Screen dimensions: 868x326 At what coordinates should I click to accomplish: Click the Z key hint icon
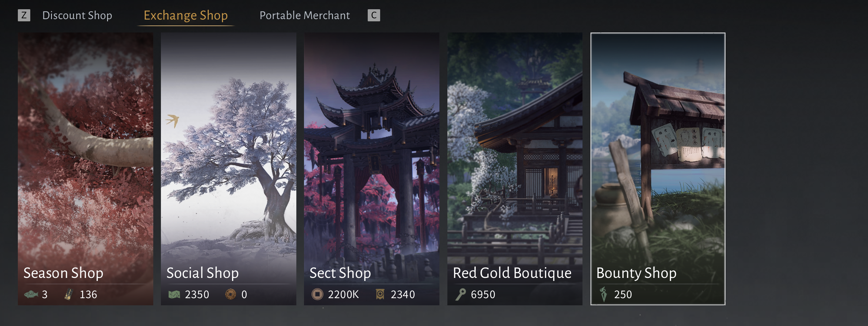pyautogui.click(x=24, y=15)
